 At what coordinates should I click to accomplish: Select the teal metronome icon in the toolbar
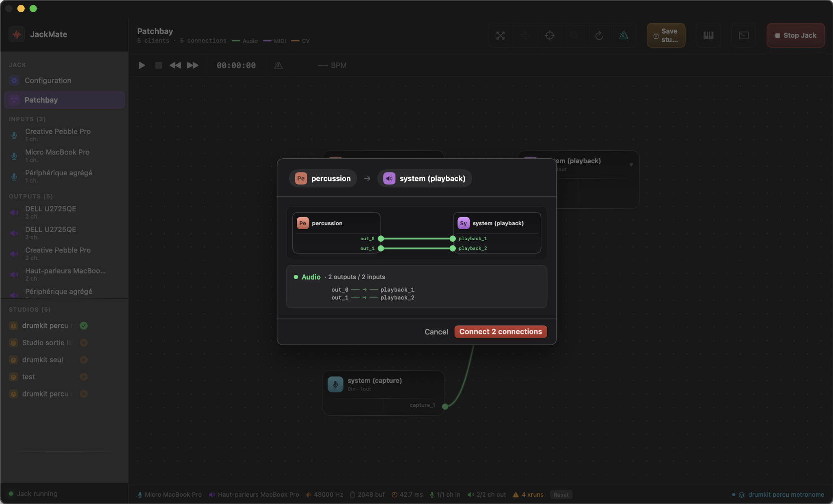624,35
